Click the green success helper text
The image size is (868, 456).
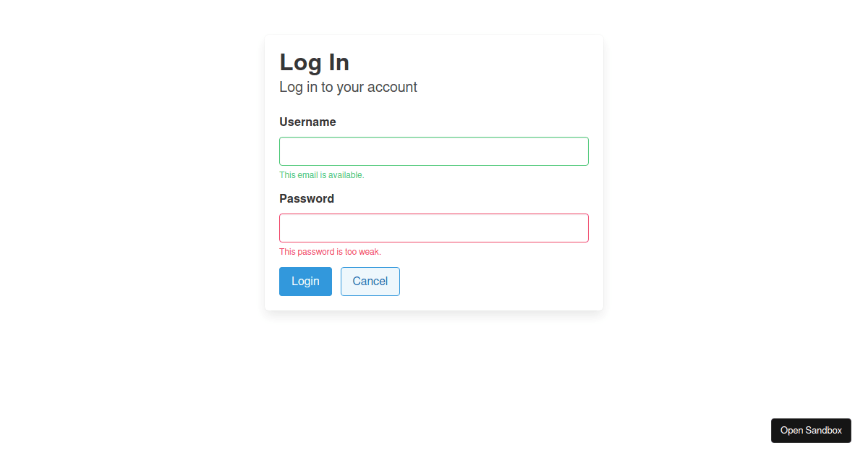click(x=322, y=175)
